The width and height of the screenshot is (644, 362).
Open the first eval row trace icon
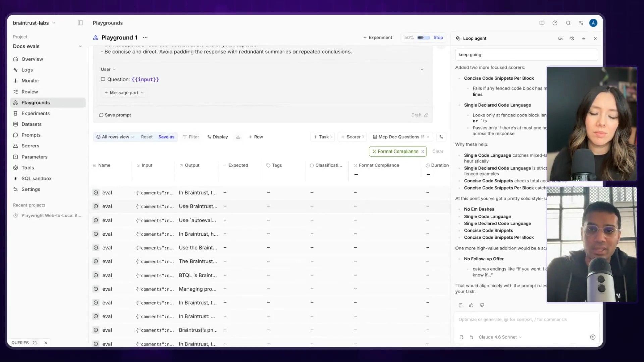tap(96, 193)
